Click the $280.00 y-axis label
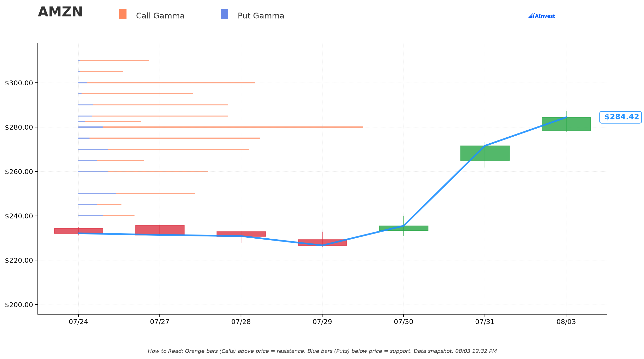Viewport: 644px width, 359px height. pos(19,127)
